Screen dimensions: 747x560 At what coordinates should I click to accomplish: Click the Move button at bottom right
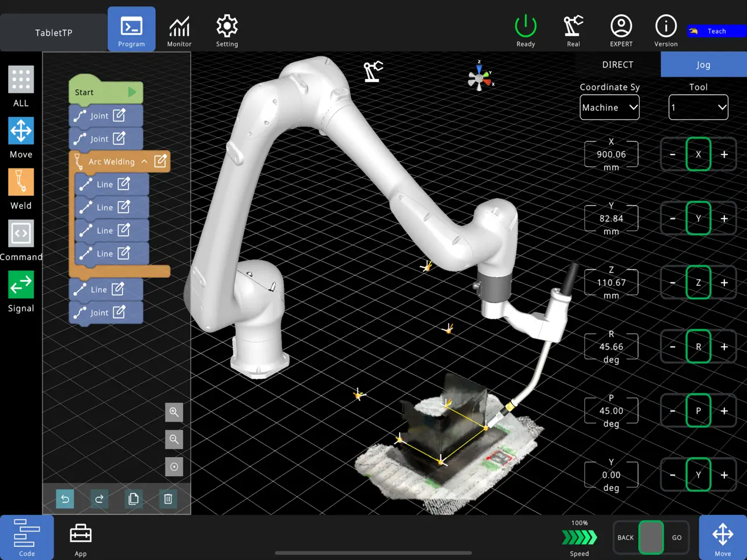point(723,537)
